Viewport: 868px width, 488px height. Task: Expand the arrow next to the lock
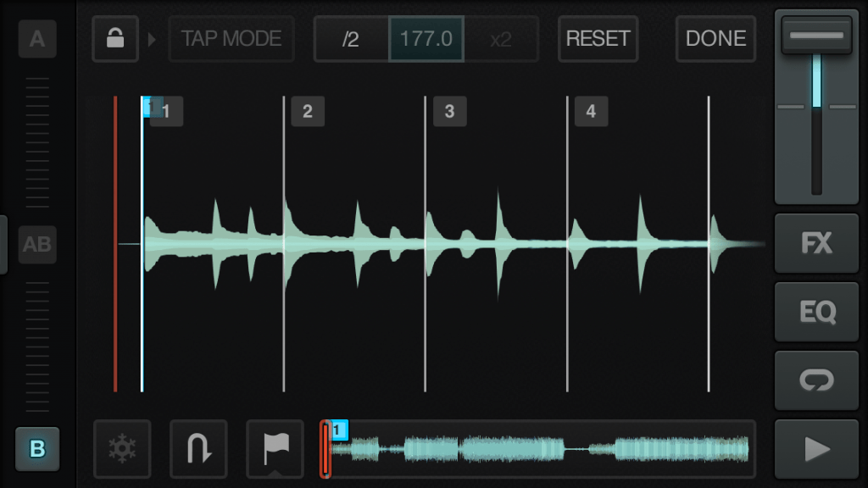[151, 38]
